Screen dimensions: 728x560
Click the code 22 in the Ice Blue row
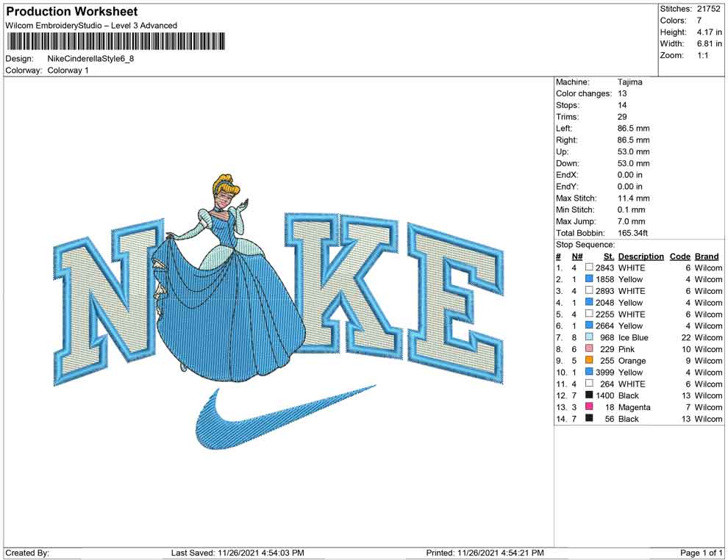click(686, 337)
